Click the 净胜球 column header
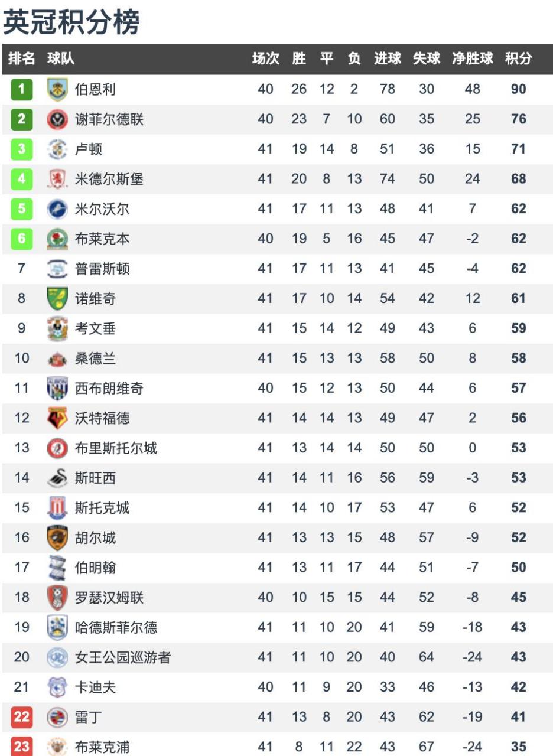Viewport: 553px width, 756px height. (x=472, y=59)
